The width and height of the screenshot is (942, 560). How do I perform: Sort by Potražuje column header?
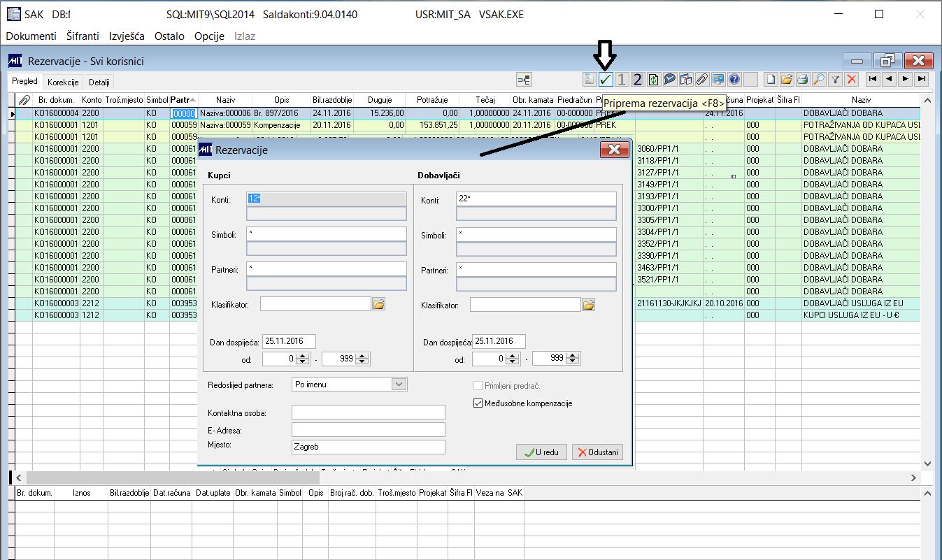pyautogui.click(x=432, y=100)
